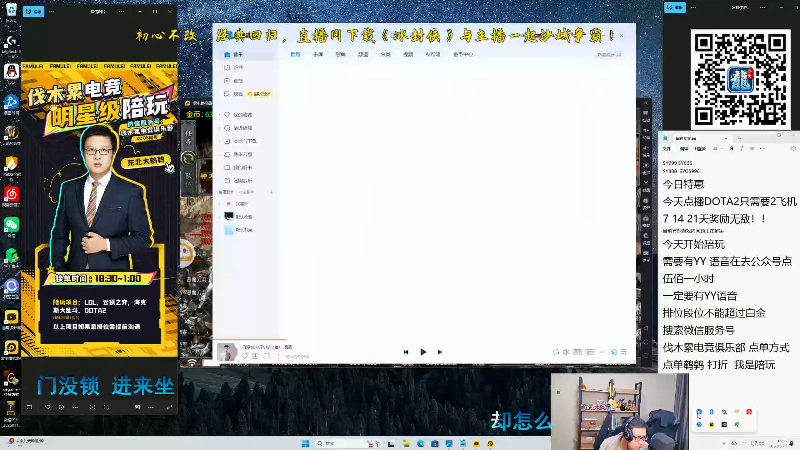The width and height of the screenshot is (800, 450).
Task: Skip to the previous track
Action: 406,352
